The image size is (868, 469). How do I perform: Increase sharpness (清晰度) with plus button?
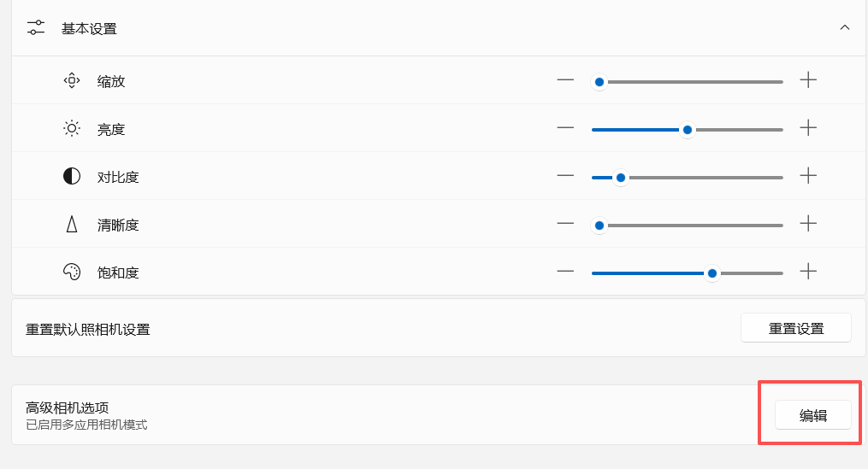808,224
